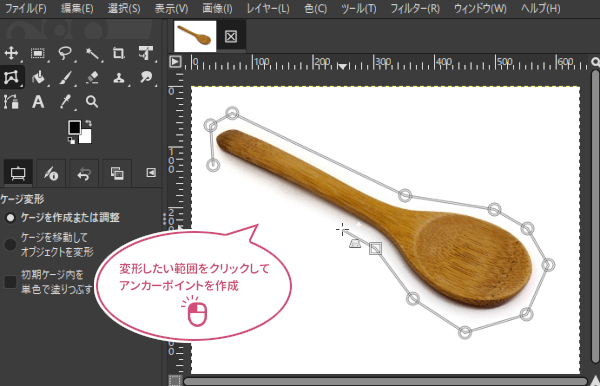Open the ヘルプ(H) menu
Image resolution: width=600 pixels, height=386 pixels.
pos(541,8)
